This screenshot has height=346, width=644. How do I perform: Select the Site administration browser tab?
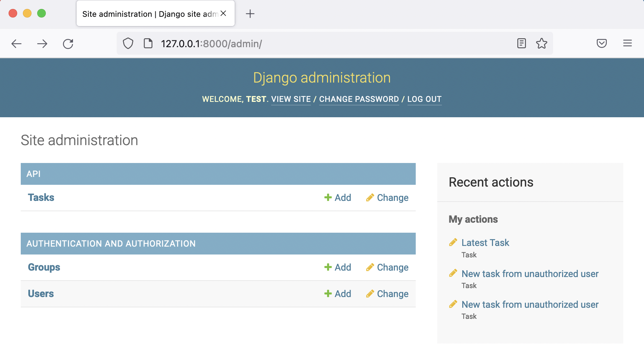click(x=156, y=14)
